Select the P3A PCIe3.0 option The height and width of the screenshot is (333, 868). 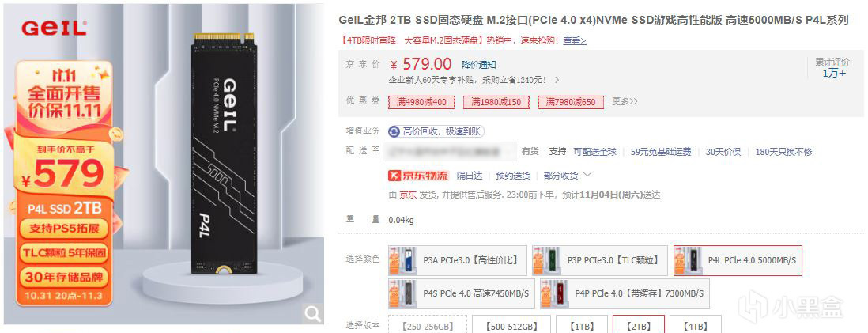click(458, 260)
